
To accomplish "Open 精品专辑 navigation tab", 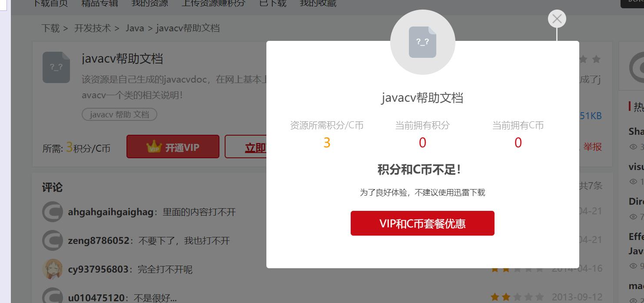I will click(x=100, y=3).
